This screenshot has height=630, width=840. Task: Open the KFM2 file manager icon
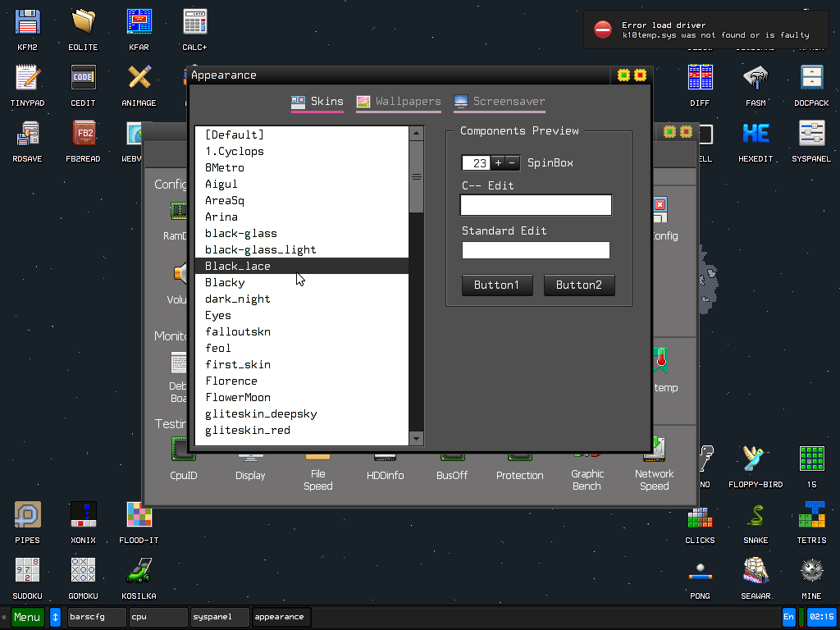pos(27,25)
